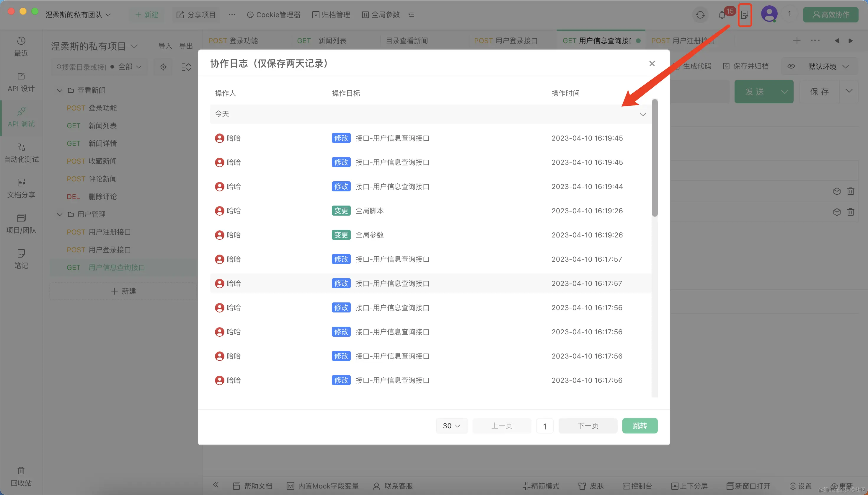This screenshot has height=495, width=868.
Task: Click the sync refresh icon
Action: tap(700, 15)
